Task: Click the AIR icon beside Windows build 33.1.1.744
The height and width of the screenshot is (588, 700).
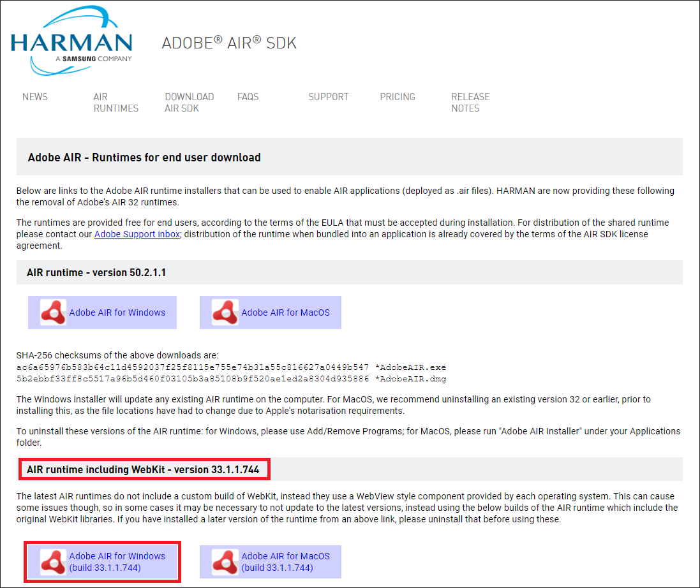Action: 53,562
